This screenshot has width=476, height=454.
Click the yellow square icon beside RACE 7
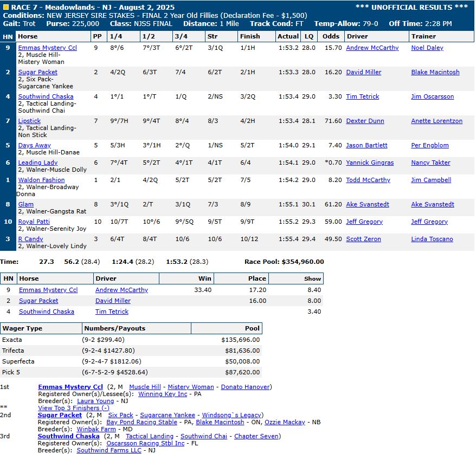pyautogui.click(x=6, y=8)
